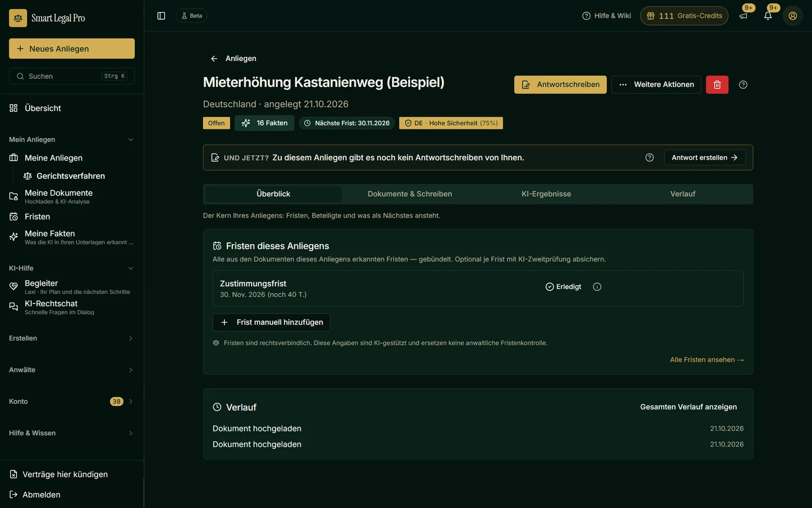Screen dimensions: 812x508
Task: Click Frist manuell hinzufügen button
Action: pyautogui.click(x=272, y=322)
